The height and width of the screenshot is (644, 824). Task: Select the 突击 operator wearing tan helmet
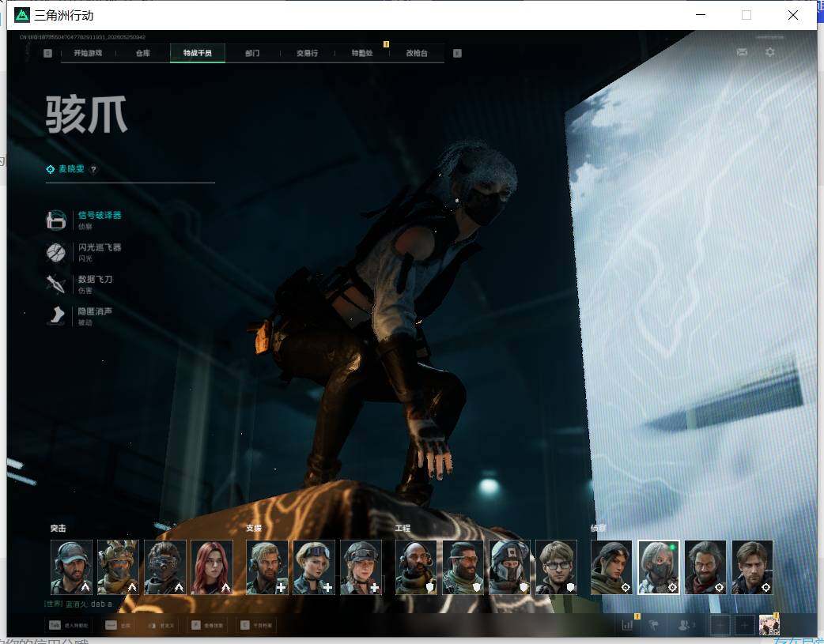click(119, 567)
